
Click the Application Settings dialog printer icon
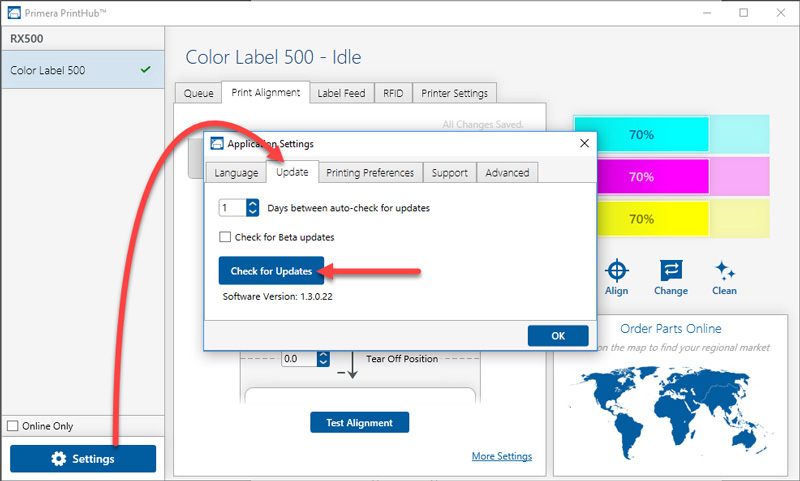click(217, 144)
